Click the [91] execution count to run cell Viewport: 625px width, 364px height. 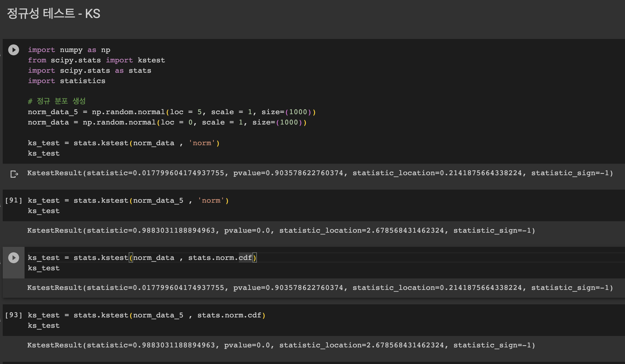pos(14,201)
